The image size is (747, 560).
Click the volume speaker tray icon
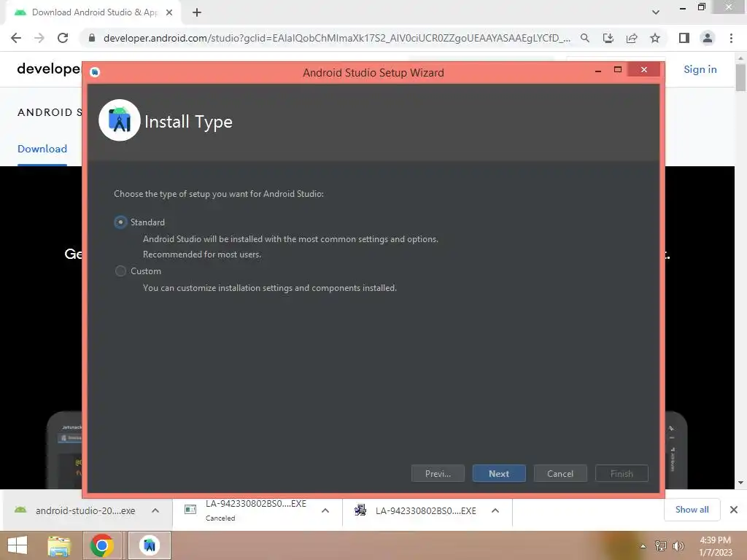pos(678,546)
